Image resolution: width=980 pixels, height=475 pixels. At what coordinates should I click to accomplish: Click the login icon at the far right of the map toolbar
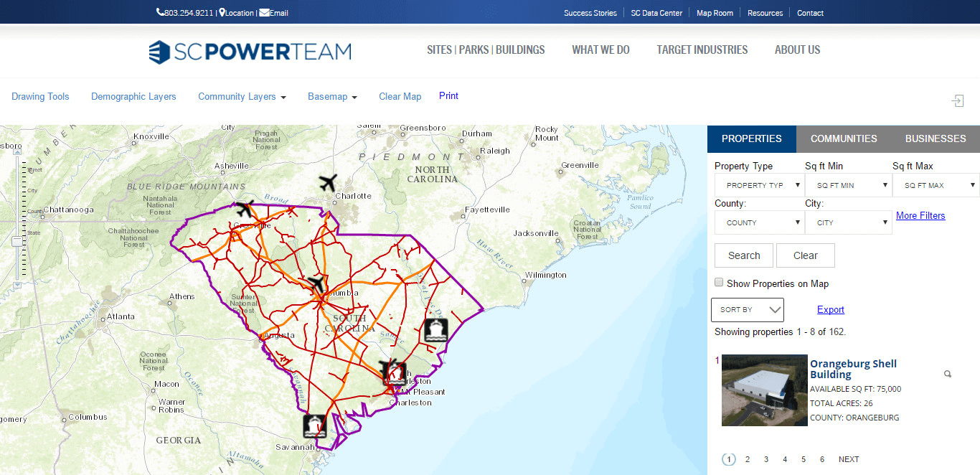958,101
